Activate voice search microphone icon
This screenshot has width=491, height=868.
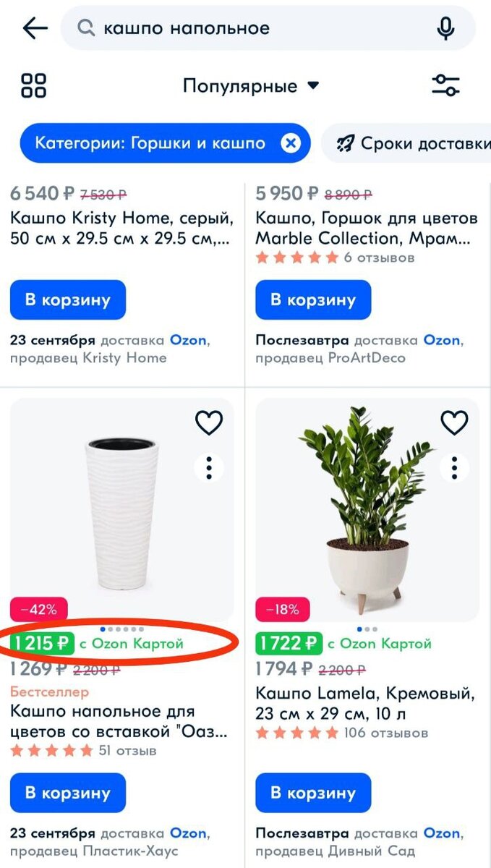[x=445, y=28]
